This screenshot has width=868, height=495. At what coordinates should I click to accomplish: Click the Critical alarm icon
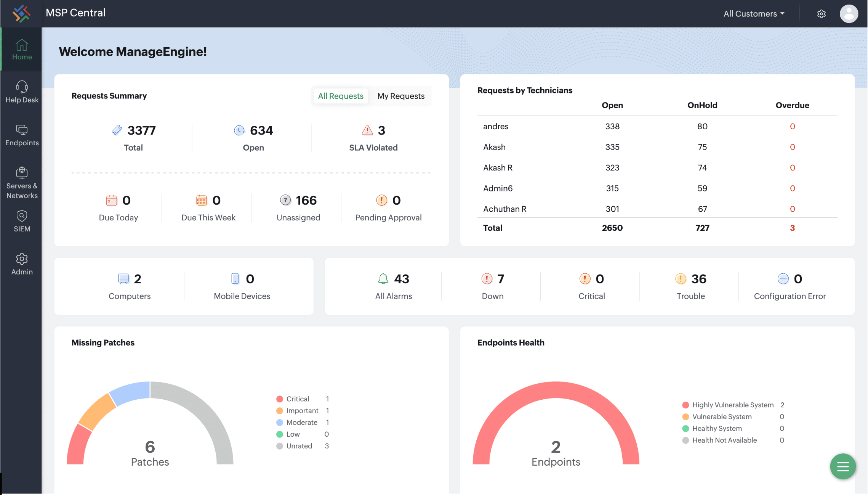click(x=585, y=279)
